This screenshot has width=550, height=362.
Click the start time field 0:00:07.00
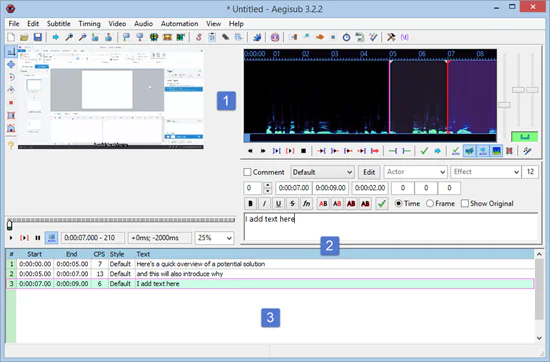click(294, 188)
